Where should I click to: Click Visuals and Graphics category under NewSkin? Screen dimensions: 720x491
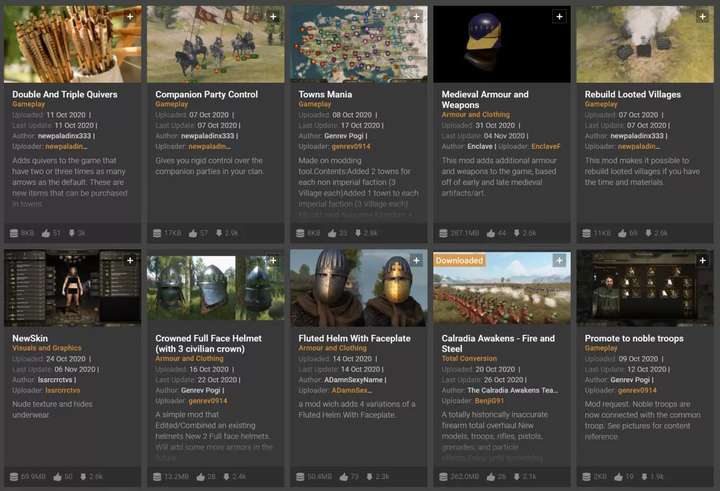point(47,348)
